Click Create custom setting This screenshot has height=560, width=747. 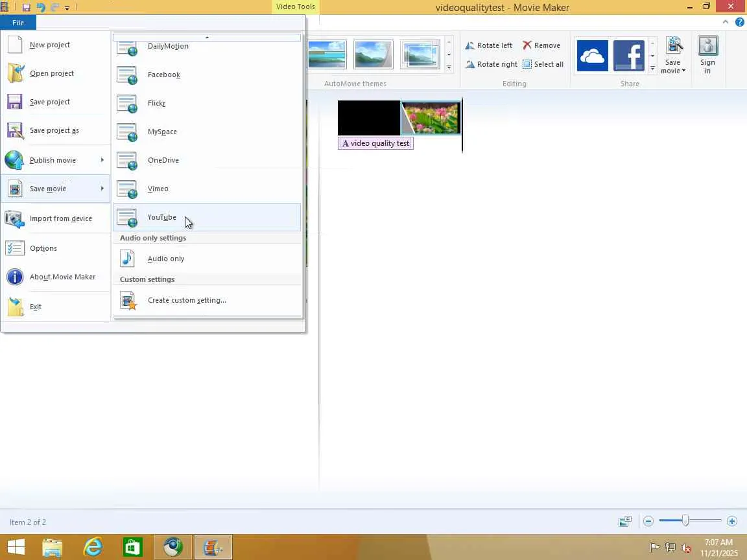pyautogui.click(x=207, y=301)
